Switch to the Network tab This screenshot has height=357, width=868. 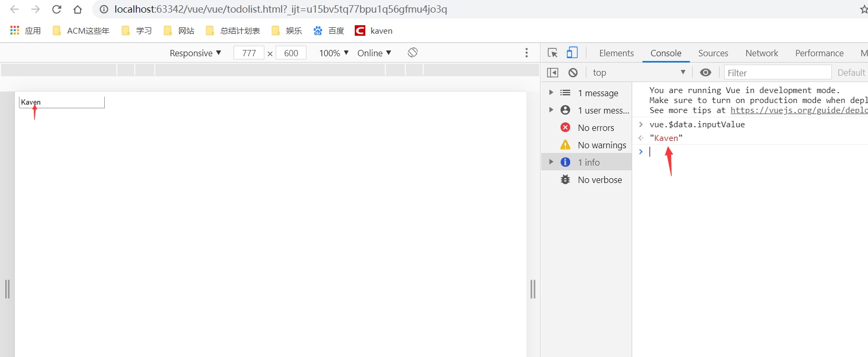762,53
